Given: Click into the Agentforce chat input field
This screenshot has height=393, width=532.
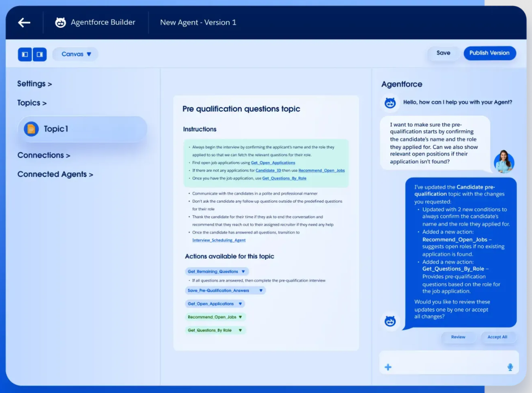Looking at the screenshot, I should tap(449, 362).
